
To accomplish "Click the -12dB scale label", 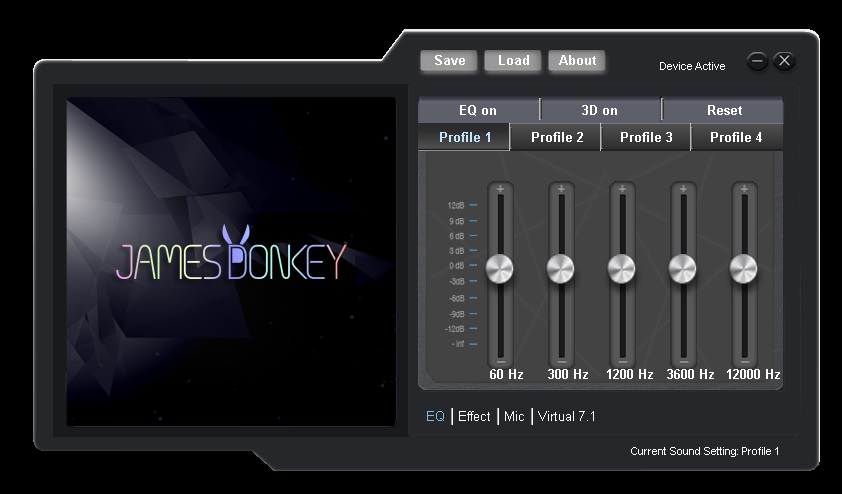I will 454,329.
